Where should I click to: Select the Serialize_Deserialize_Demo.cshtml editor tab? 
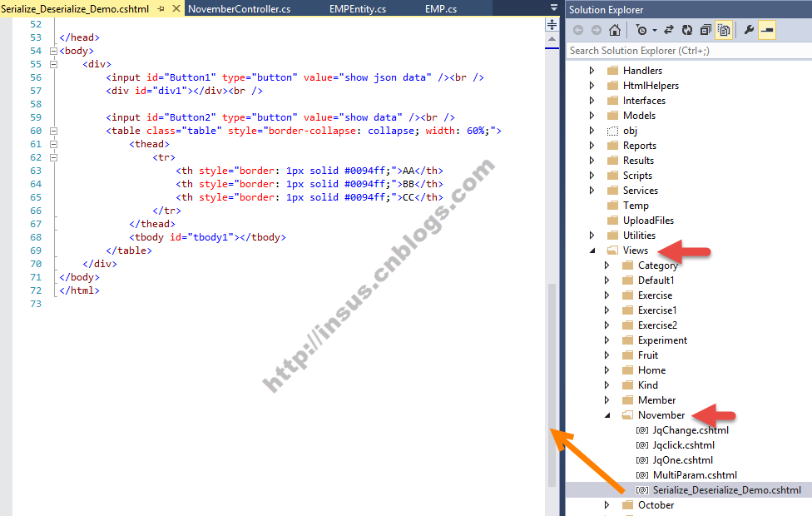coord(75,9)
